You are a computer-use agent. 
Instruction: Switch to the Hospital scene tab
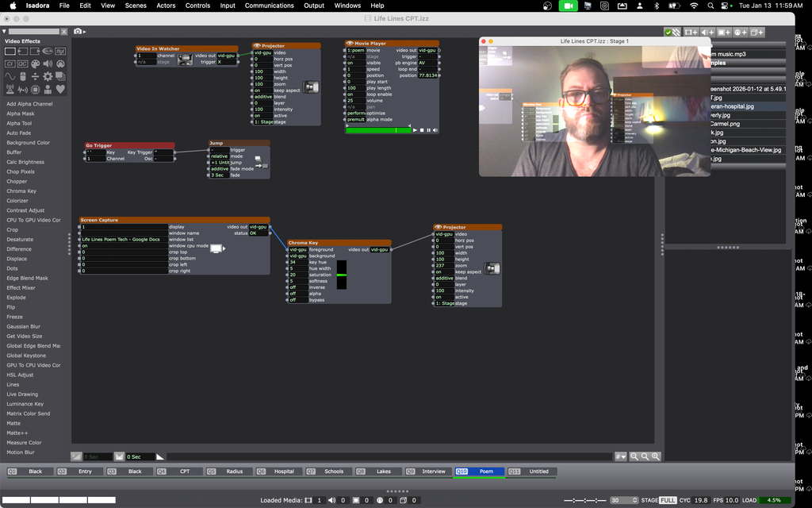(284, 471)
